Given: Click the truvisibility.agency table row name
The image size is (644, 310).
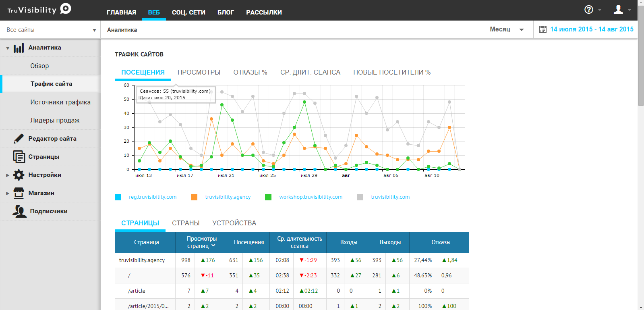Looking at the screenshot, I should [142, 260].
